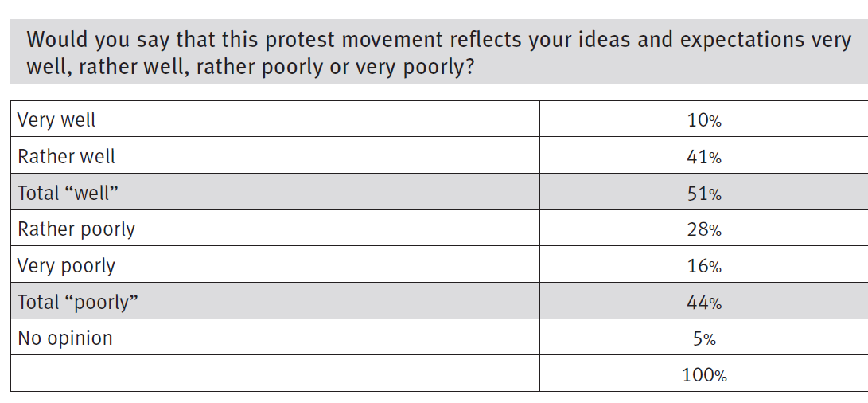868x403 pixels.
Task: Click "very poorly?" ending the question
Action: pos(415,67)
